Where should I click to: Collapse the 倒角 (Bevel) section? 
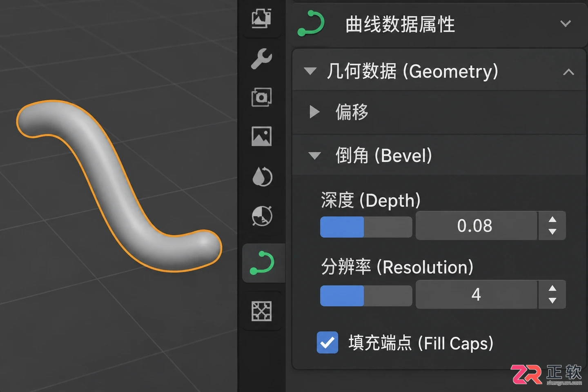coord(314,156)
